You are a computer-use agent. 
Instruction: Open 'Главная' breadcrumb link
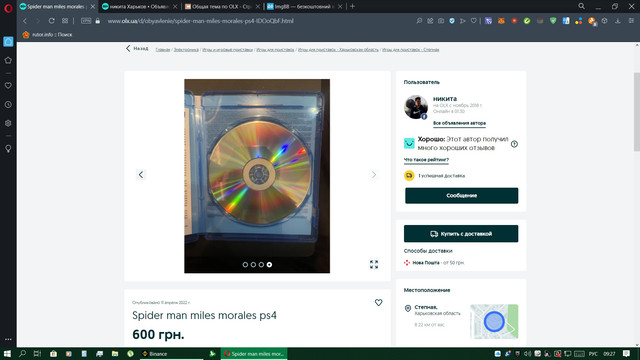(163, 50)
